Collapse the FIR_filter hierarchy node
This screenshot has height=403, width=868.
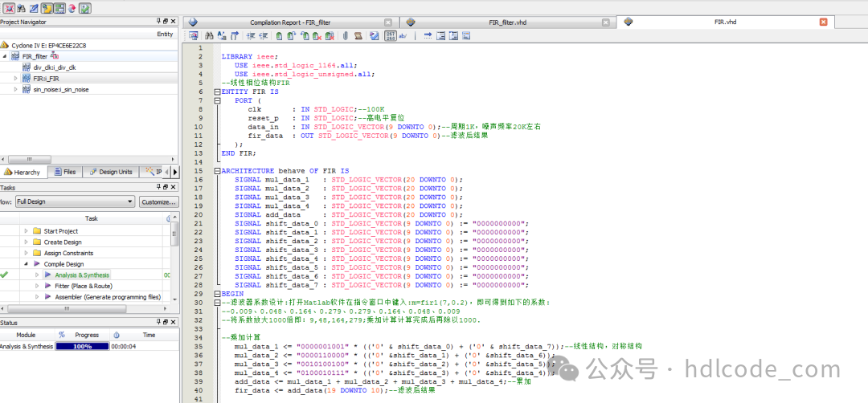click(5, 56)
